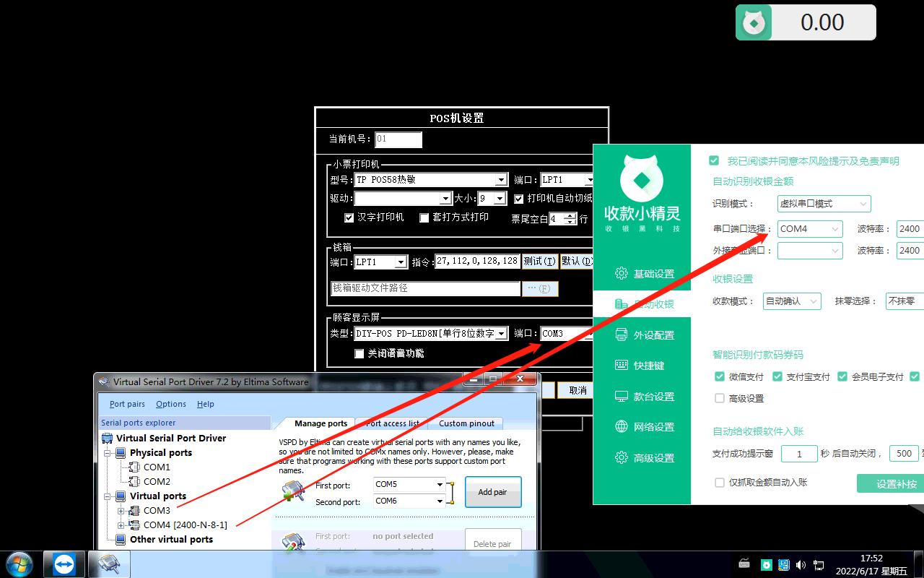Screen dimensions: 924x578
Task: Select the COM4 [2400-N-8-1] virtual port
Action: pos(186,525)
